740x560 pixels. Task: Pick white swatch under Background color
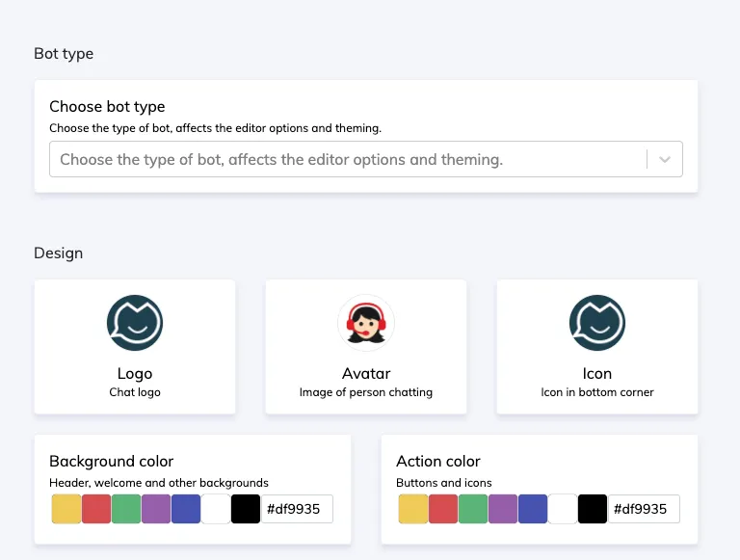[216, 509]
